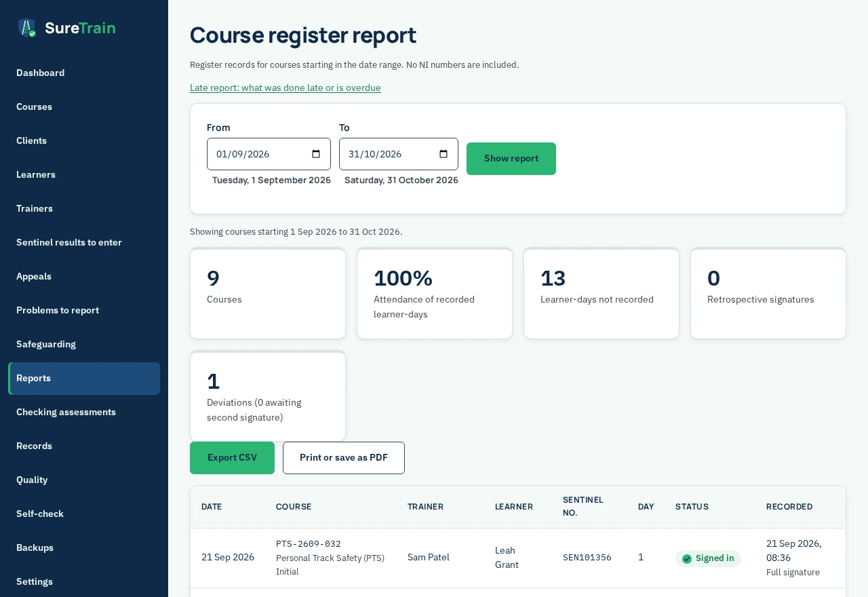
Task: Click the Full signature note
Action: 793,573
